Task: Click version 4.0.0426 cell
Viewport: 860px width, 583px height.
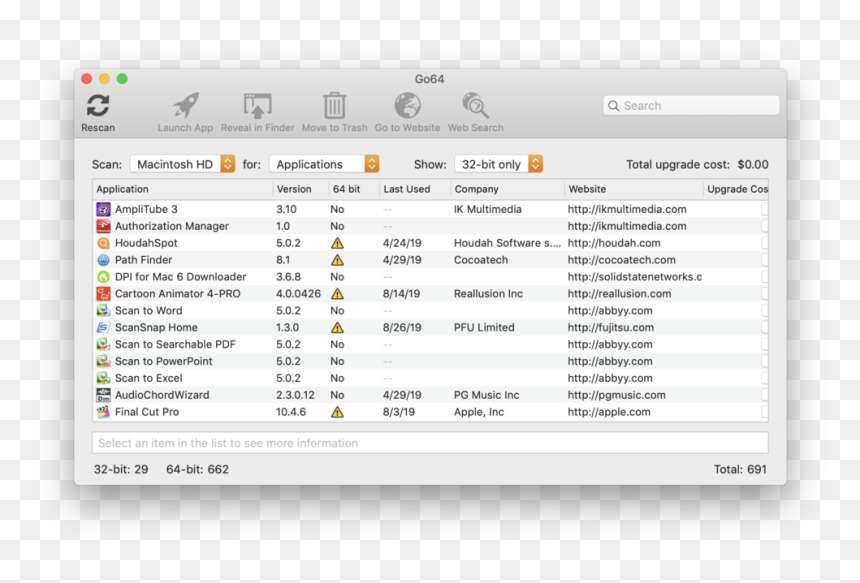Action: click(298, 294)
